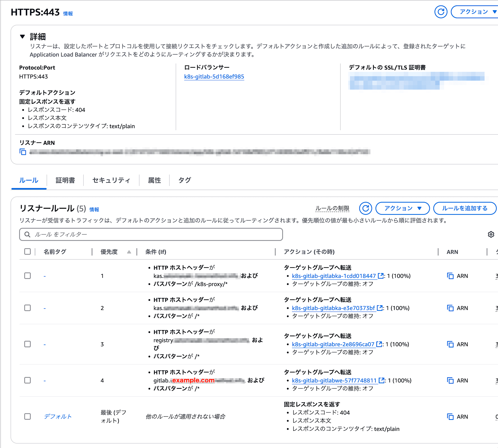498x448 pixels.
Task: Copy the リスナー ARN value
Action: coord(23,152)
